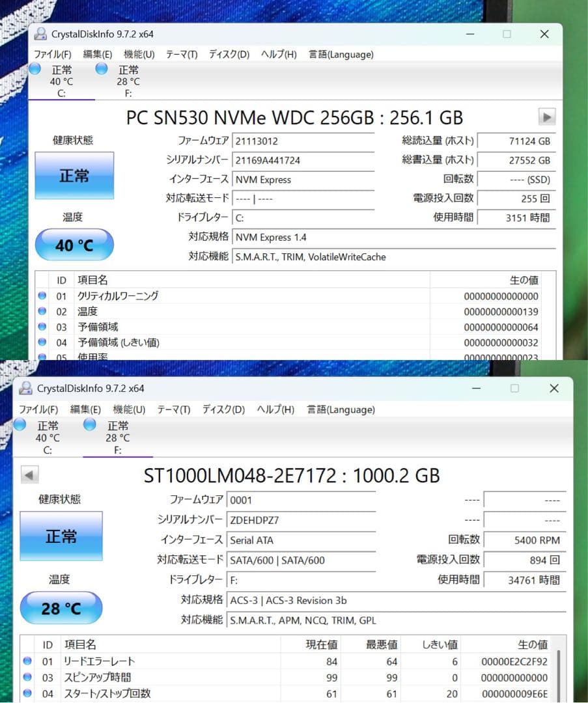Image resolution: width=588 pixels, height=703 pixels.
Task: Open the テーマ(T) menu
Action: pos(181,55)
